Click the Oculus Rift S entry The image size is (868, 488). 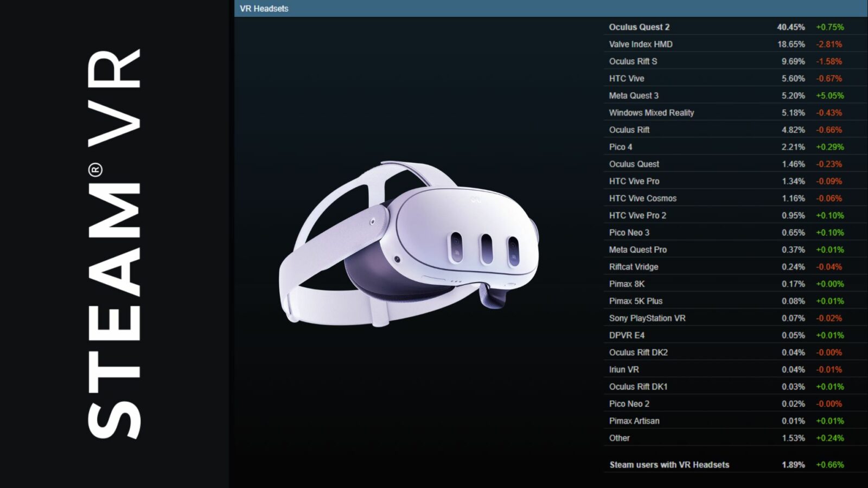pyautogui.click(x=633, y=61)
